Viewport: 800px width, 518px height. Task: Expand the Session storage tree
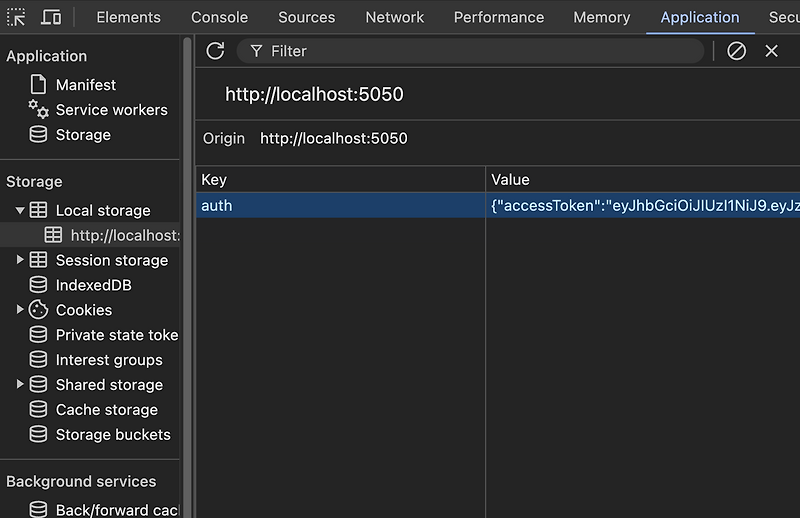[x=20, y=260]
